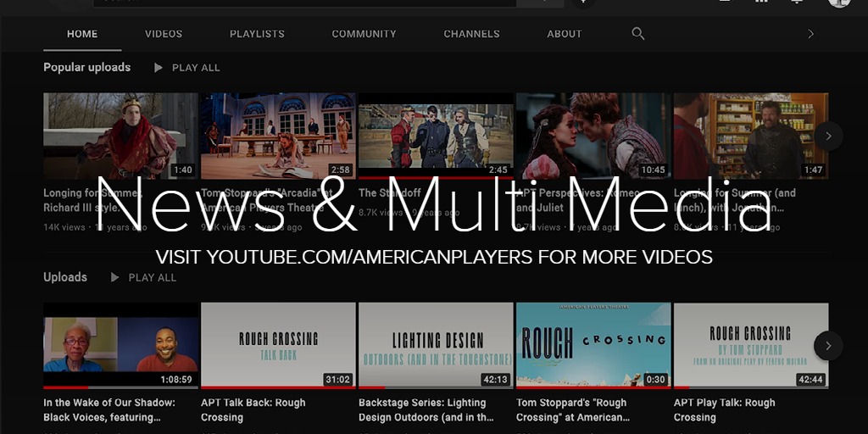Open the Playlists tab
Screen dimensions: 868x434
[257, 34]
